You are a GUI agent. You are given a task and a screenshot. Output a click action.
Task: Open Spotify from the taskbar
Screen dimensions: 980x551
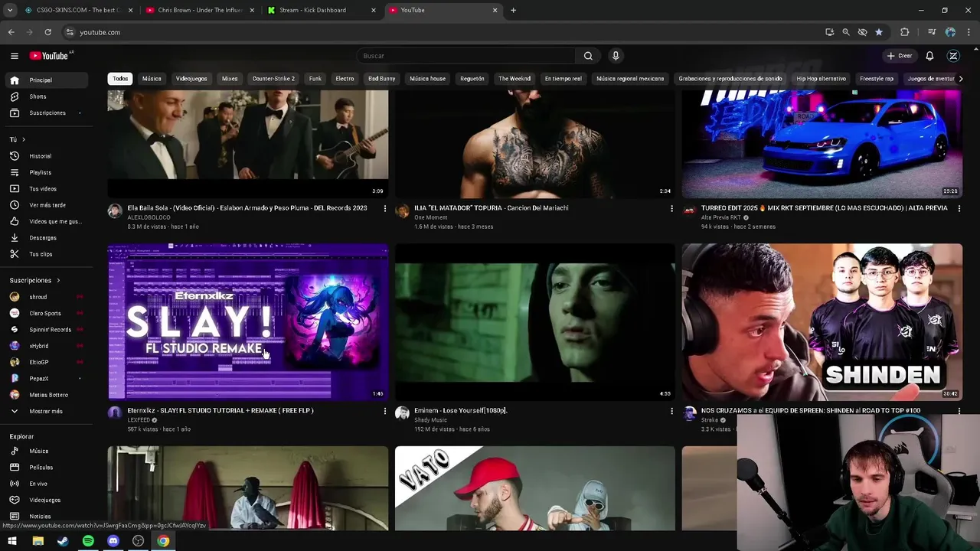coord(88,541)
